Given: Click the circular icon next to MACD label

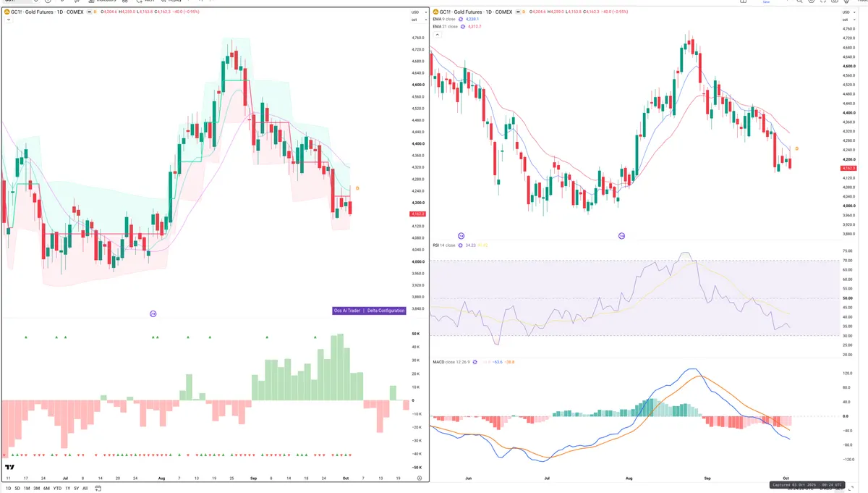Looking at the screenshot, I should (x=475, y=361).
